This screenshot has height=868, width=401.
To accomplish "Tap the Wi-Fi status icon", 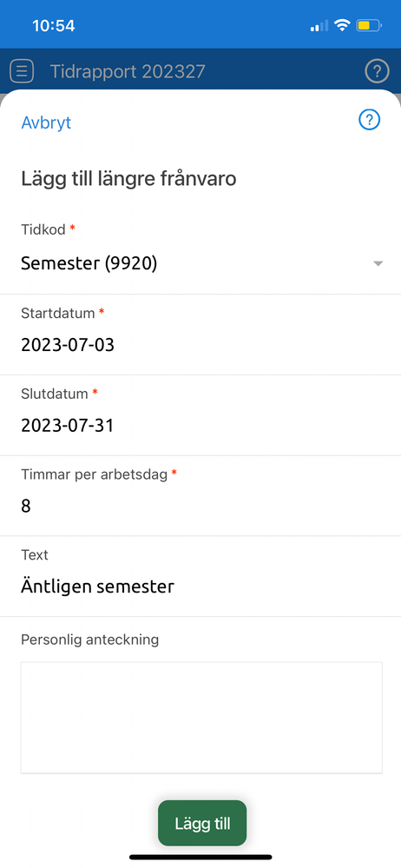I will 342,25.
